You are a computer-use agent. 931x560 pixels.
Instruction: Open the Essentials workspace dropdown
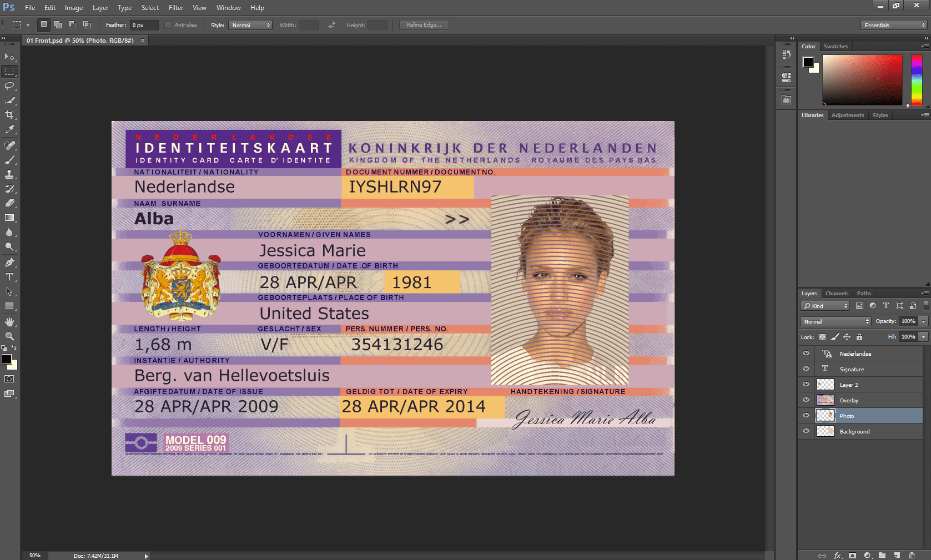tap(894, 25)
